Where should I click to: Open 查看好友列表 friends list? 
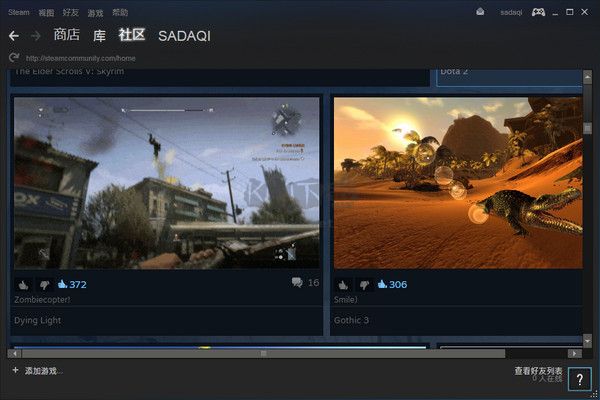pyautogui.click(x=538, y=371)
